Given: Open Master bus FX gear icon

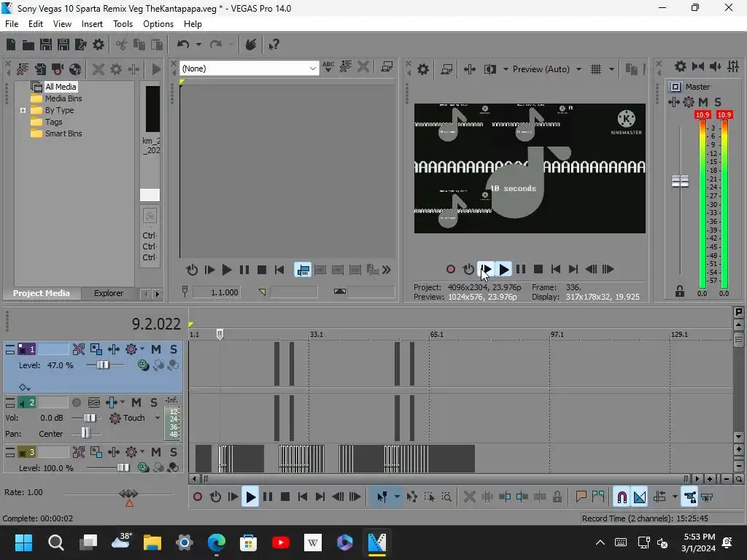Looking at the screenshot, I should (x=689, y=102).
